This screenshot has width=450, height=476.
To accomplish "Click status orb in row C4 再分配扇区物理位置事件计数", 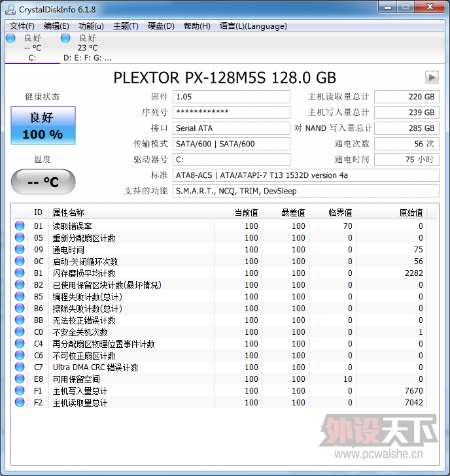I will tap(20, 344).
